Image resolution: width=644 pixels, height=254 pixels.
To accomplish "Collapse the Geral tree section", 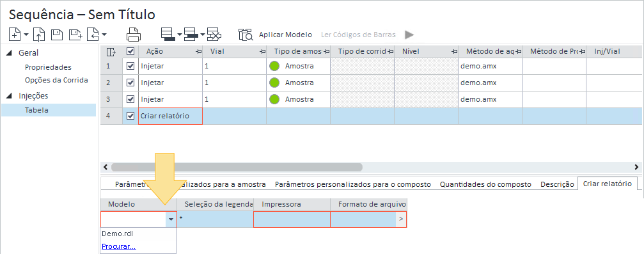I will (10, 53).
